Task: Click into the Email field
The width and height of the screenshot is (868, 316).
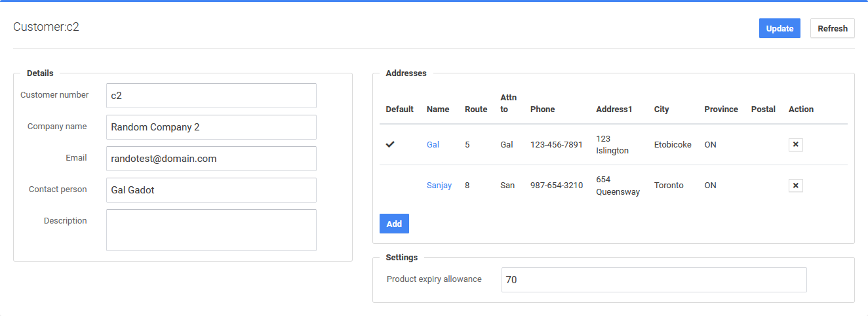Action: [x=211, y=159]
